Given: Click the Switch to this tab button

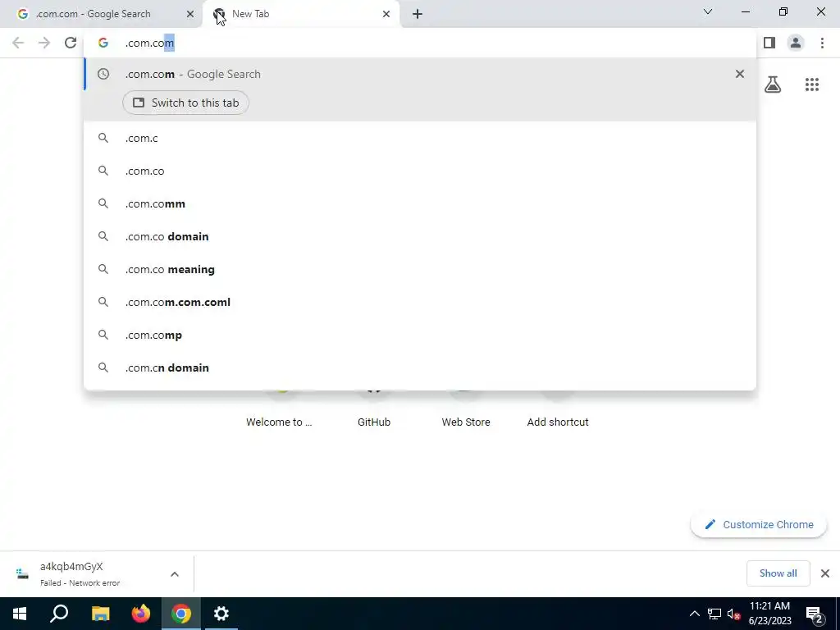Looking at the screenshot, I should tap(185, 103).
